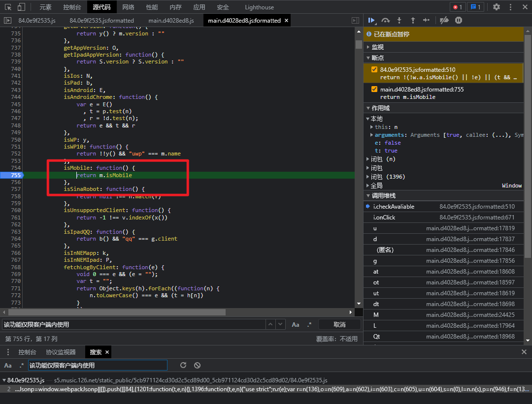
Task: Expand the 全局 scope
Action: tap(367, 186)
